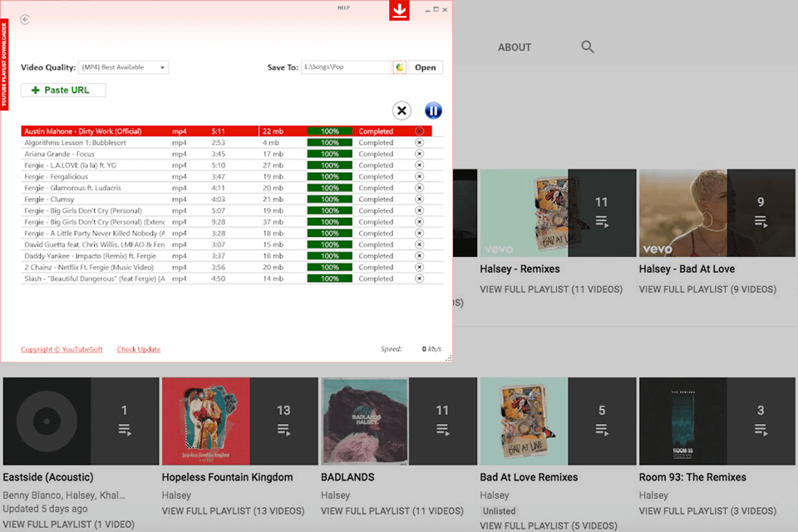Click the green progress bar on Austin Mahone row
The height and width of the screenshot is (532, 798).
tap(330, 131)
